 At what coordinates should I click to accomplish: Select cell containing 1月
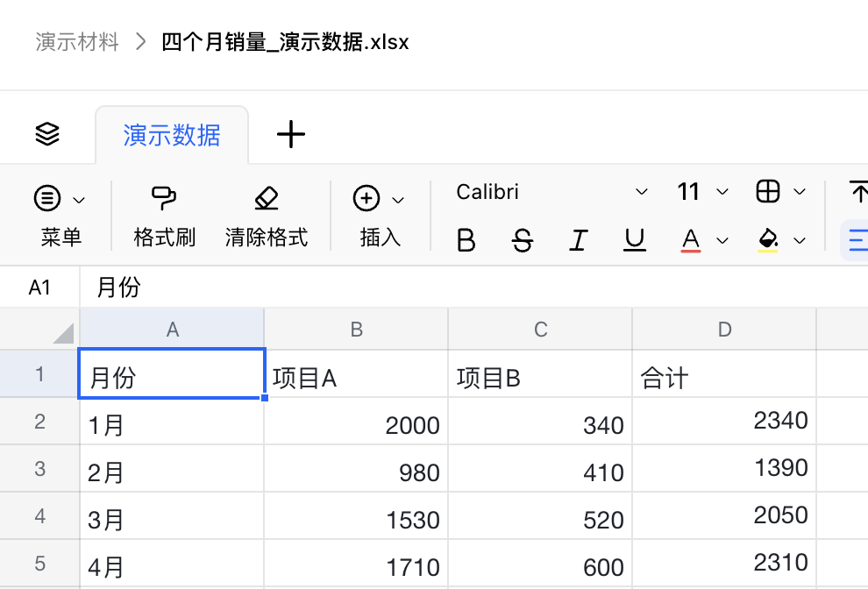pyautogui.click(x=172, y=422)
